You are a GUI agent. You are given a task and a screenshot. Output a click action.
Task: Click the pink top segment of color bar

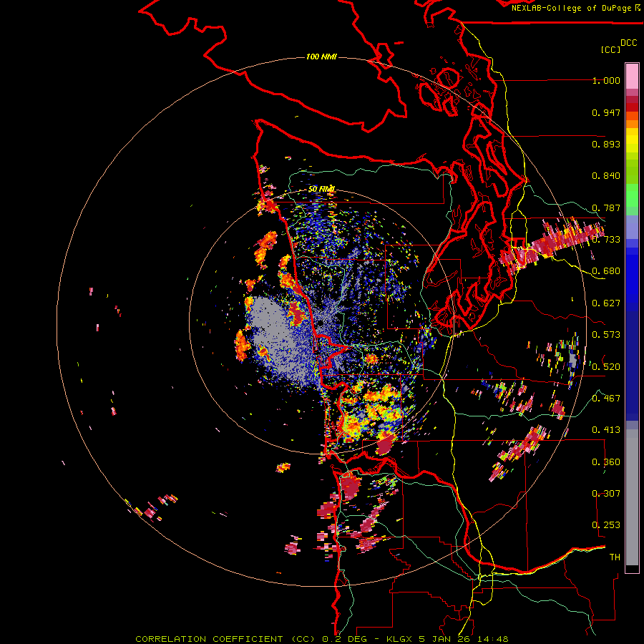(632, 76)
